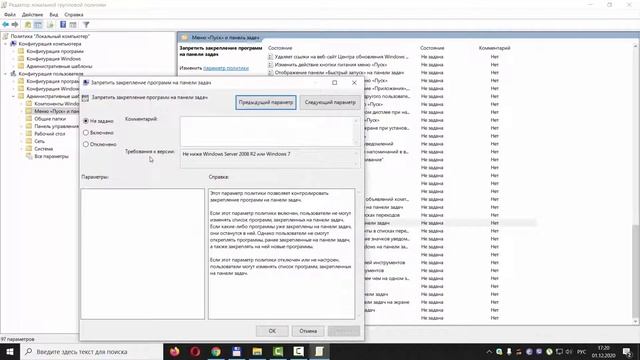Screen dimensions: 640x360
Task: Open the «Справка» menu
Action: tap(74, 14)
